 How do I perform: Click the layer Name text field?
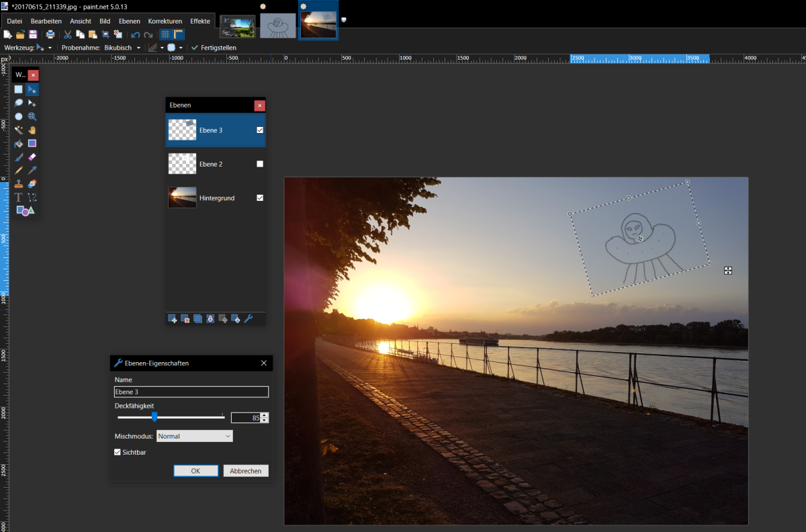tap(191, 392)
